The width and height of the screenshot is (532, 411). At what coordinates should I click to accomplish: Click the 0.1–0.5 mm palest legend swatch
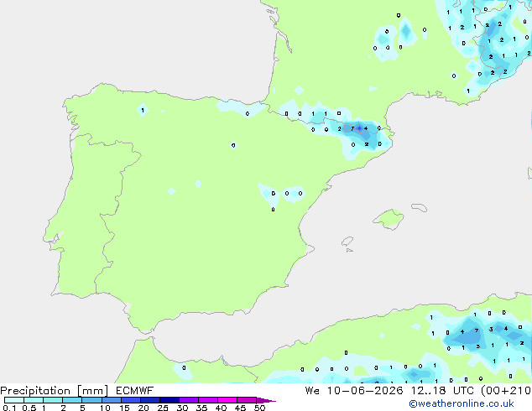point(14,400)
